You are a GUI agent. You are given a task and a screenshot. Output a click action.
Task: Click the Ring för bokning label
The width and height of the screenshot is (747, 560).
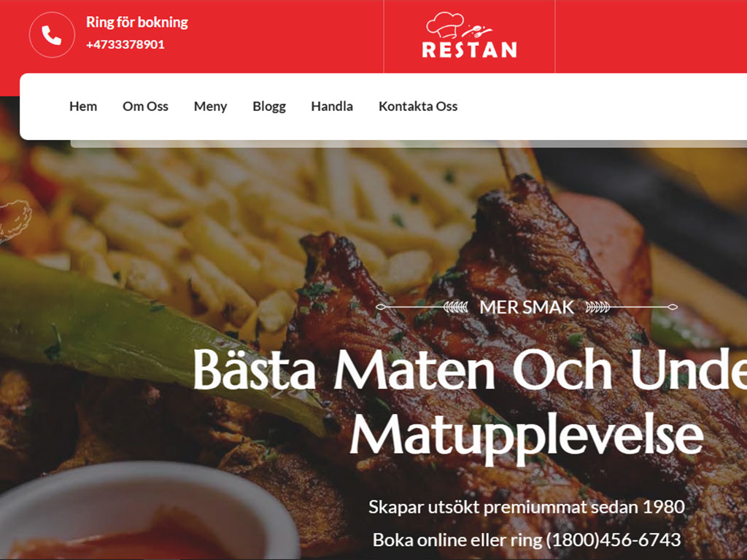(x=137, y=23)
